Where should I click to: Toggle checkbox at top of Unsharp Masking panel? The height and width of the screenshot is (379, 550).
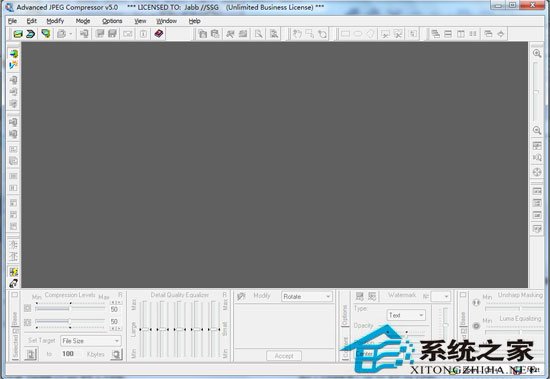(x=463, y=294)
